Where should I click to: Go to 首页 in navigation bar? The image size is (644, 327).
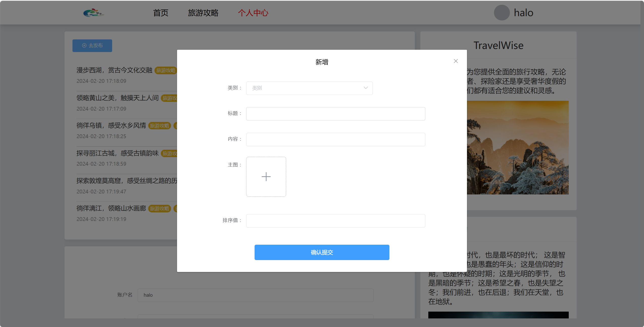(x=161, y=13)
